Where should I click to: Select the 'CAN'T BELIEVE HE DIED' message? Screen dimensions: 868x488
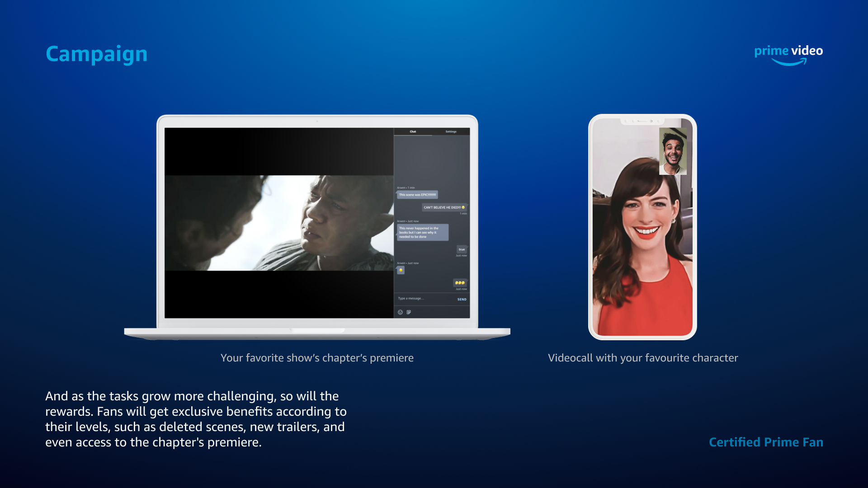[x=444, y=207]
